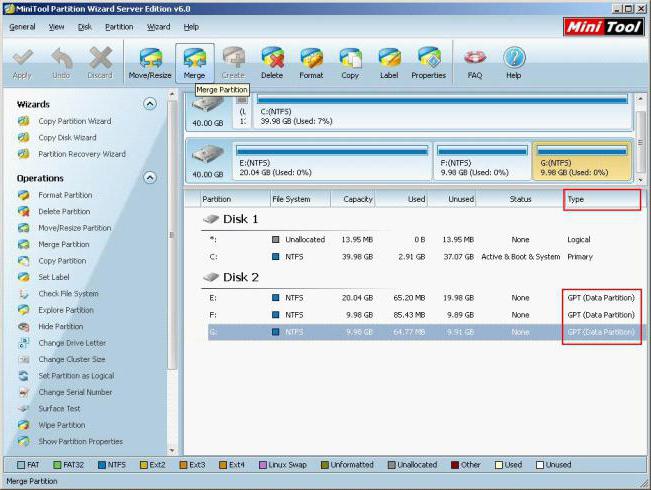Choose Copy Partition in Operations
651x490 pixels.
coord(62,261)
